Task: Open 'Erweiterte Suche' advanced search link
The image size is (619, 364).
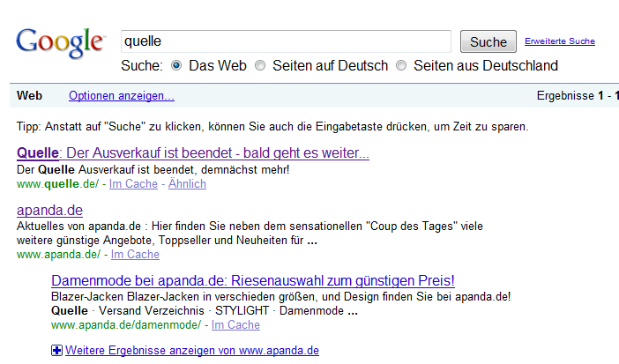Action: point(559,41)
